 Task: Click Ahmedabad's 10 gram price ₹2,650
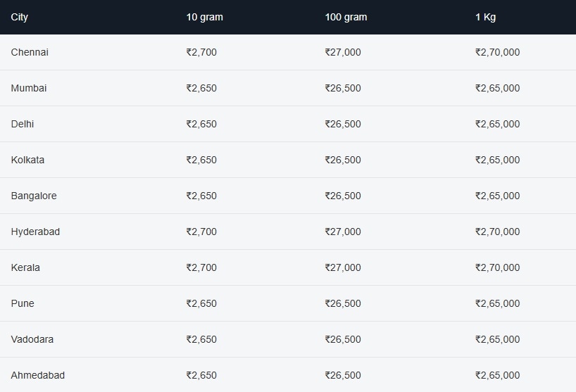tap(201, 376)
